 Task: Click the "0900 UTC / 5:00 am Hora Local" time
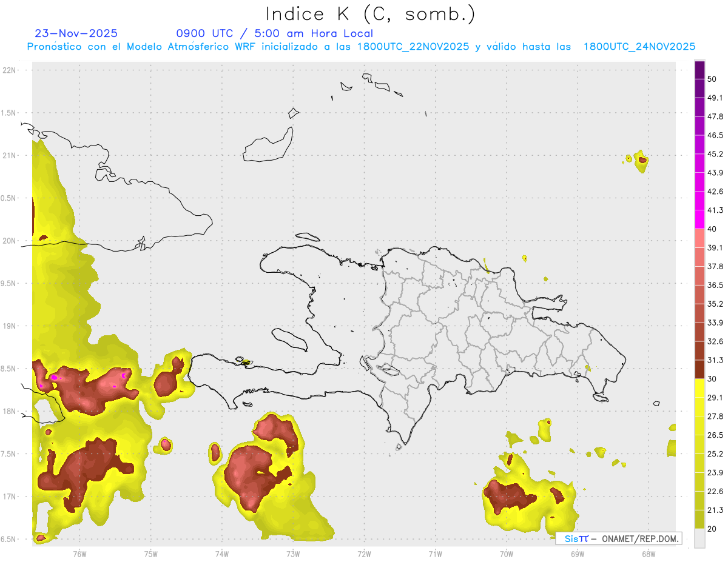tap(274, 33)
